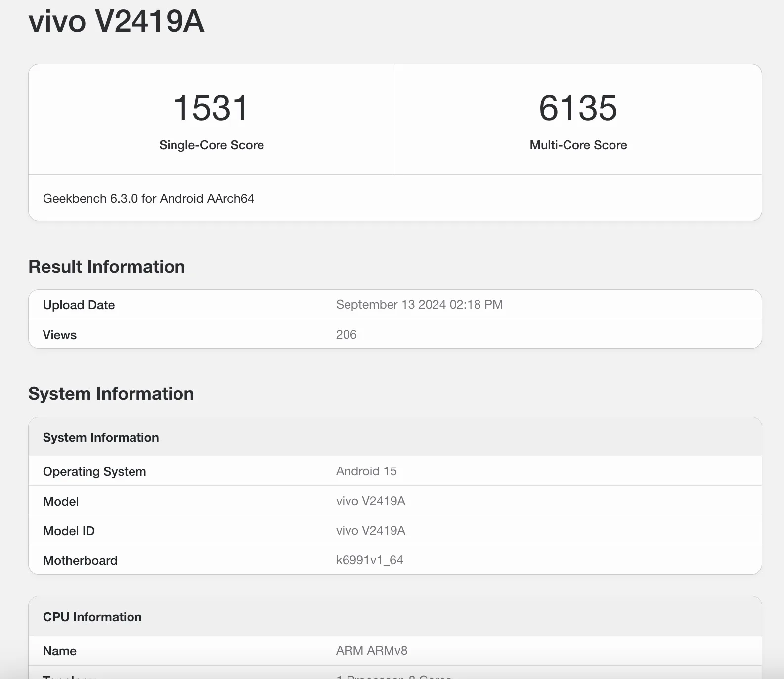Click the Result Information section heading
The height and width of the screenshot is (679, 784).
106,267
